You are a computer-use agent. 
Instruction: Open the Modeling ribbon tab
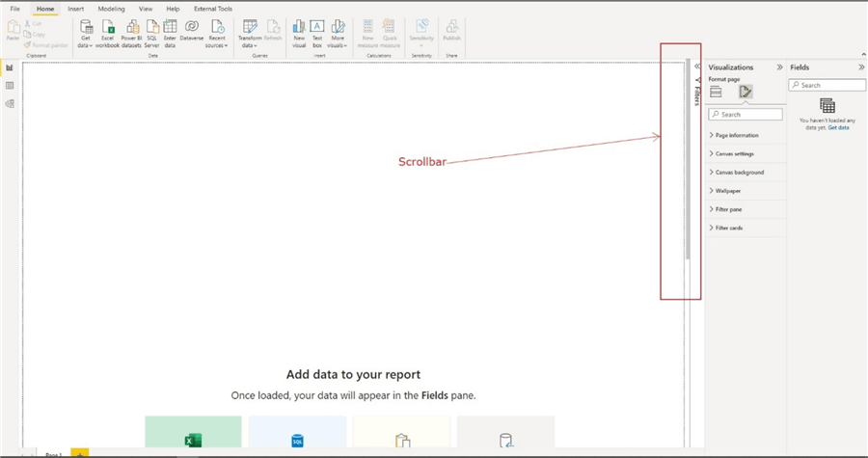(111, 9)
